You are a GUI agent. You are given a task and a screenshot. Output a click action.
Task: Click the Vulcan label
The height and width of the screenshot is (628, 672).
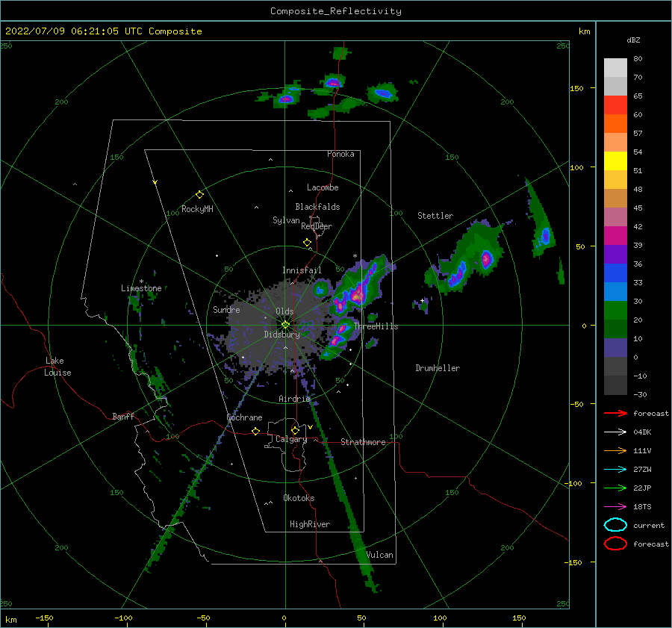380,555
